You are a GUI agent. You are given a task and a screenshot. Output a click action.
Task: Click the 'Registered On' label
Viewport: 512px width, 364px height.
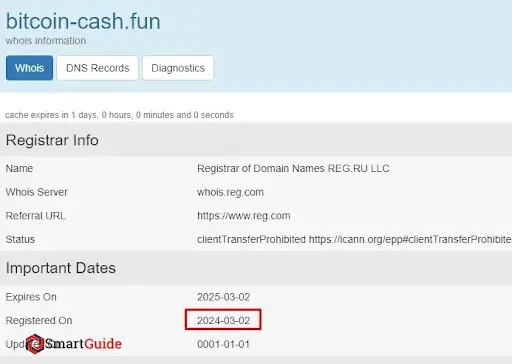pyautogui.click(x=39, y=320)
